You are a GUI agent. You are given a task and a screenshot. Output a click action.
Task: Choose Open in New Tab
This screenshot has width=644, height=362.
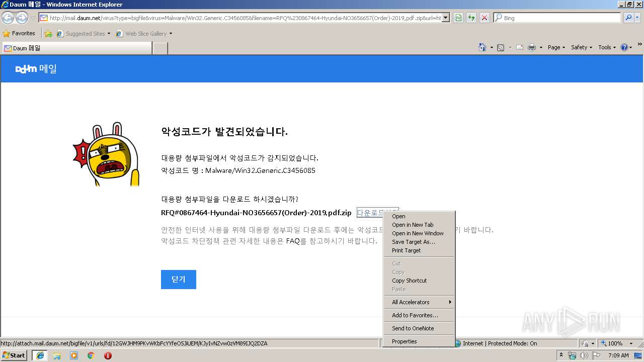419,225
